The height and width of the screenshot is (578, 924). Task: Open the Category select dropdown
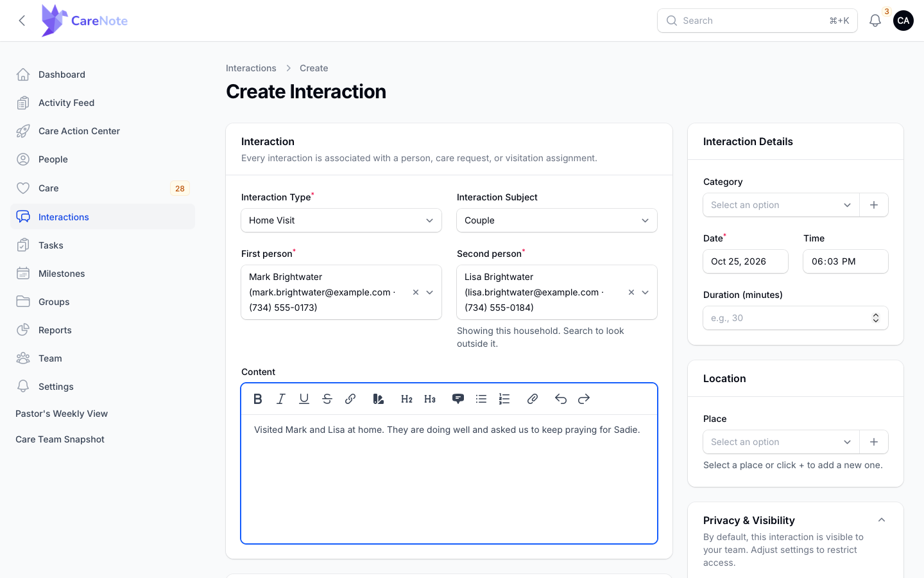(782, 205)
